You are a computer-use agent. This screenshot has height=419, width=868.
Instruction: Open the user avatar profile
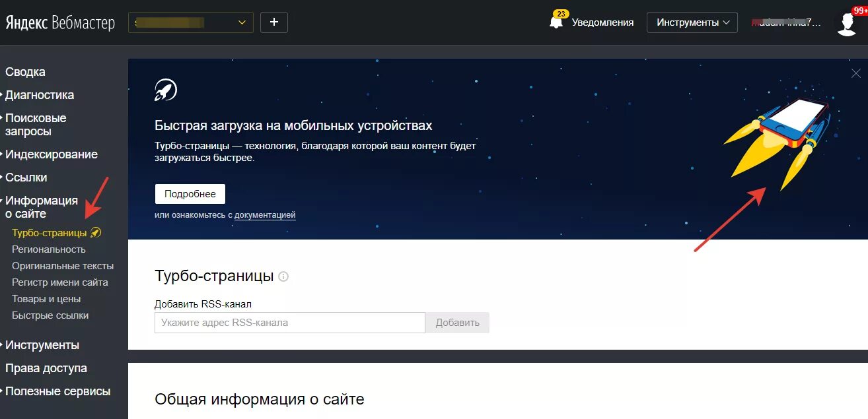coord(847,22)
